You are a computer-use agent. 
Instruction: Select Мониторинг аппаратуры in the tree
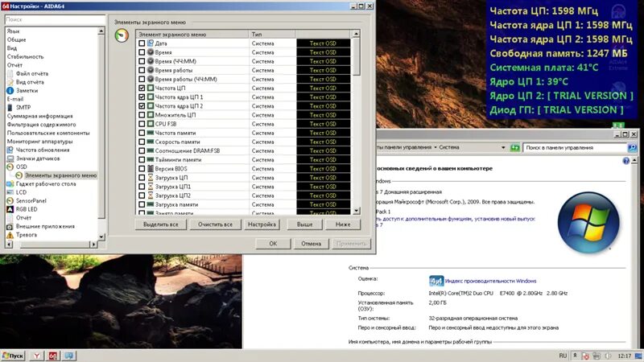pos(39,142)
